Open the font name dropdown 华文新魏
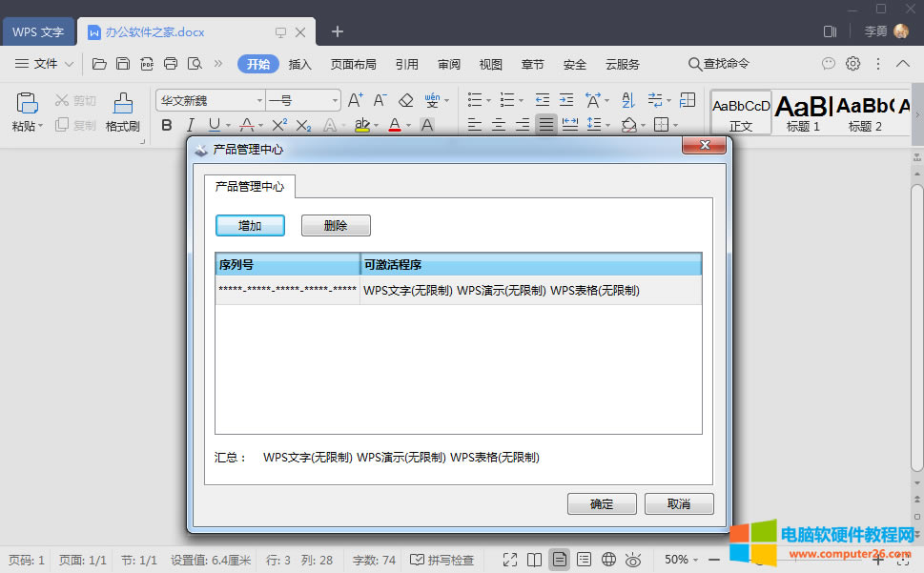 tap(259, 101)
